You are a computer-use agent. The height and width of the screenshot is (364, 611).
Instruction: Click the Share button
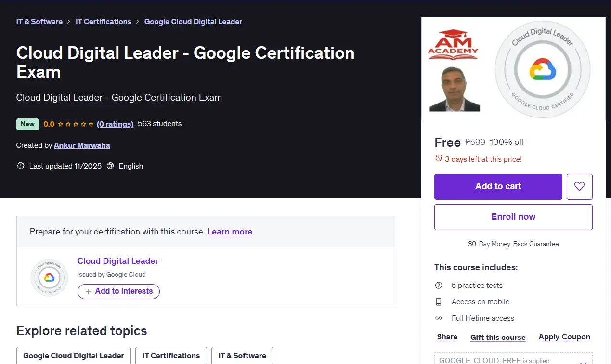click(x=447, y=337)
